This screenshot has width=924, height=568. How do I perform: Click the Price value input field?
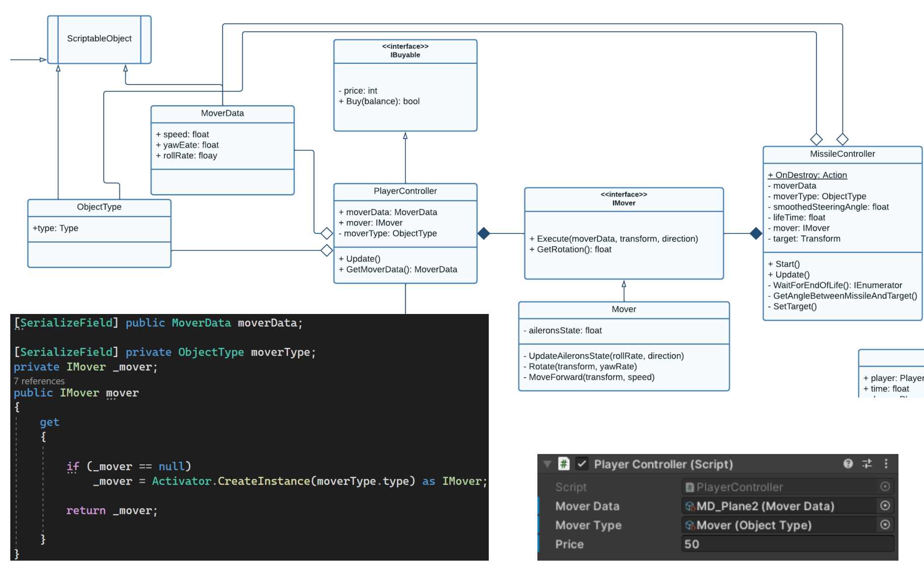[786, 544]
